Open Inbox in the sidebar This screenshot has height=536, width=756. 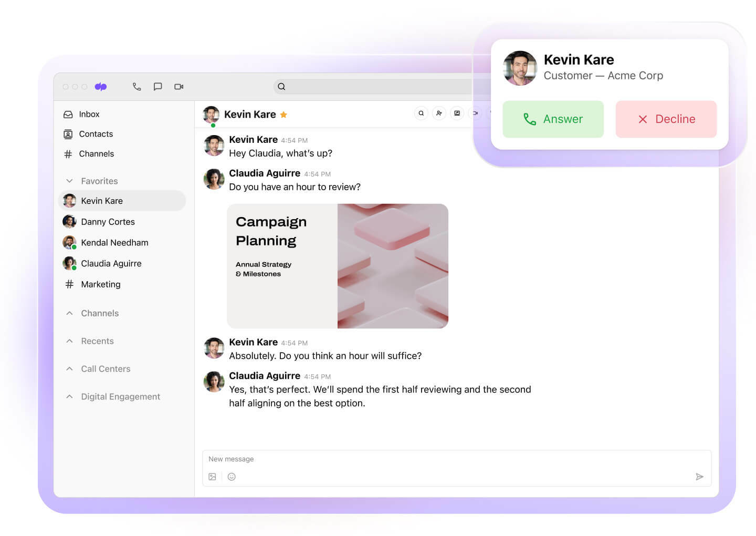coord(89,114)
